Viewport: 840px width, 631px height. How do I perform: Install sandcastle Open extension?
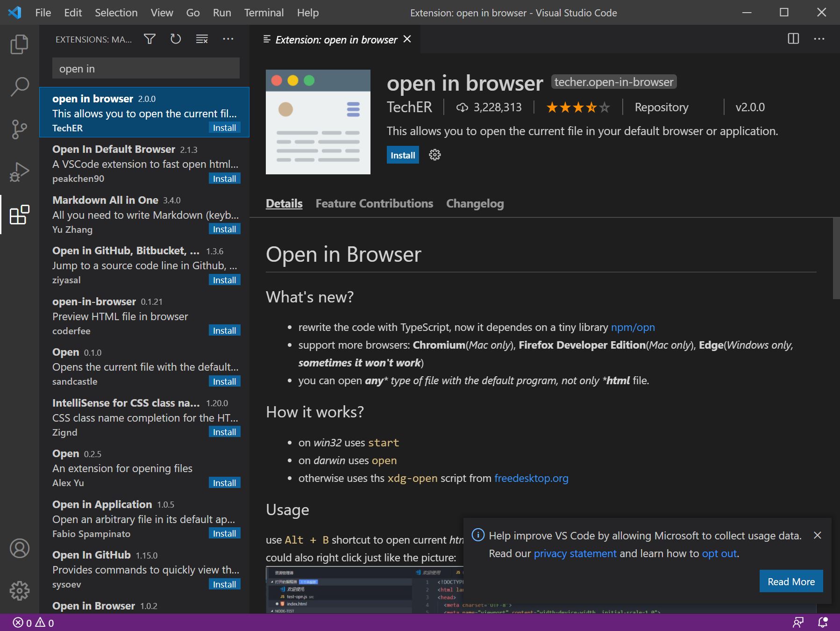(x=224, y=381)
